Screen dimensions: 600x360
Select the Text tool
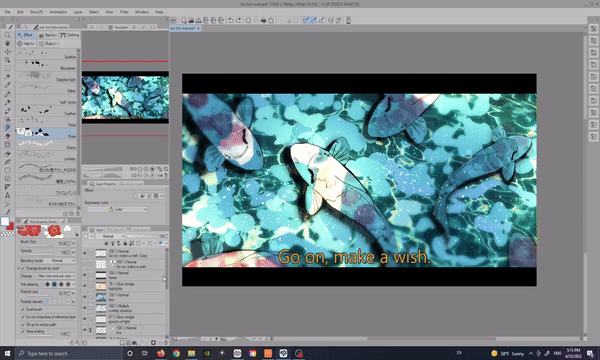pyautogui.click(x=7, y=195)
